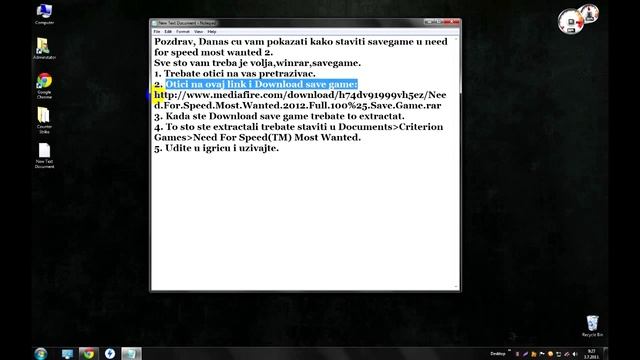640x360 pixels.
Task: Click the scrollbar down arrow in Notepad
Action: 456,287
